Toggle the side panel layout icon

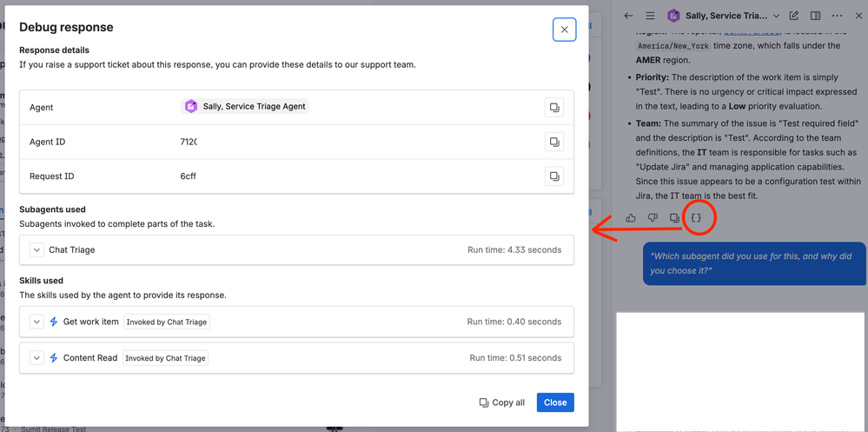tap(815, 16)
